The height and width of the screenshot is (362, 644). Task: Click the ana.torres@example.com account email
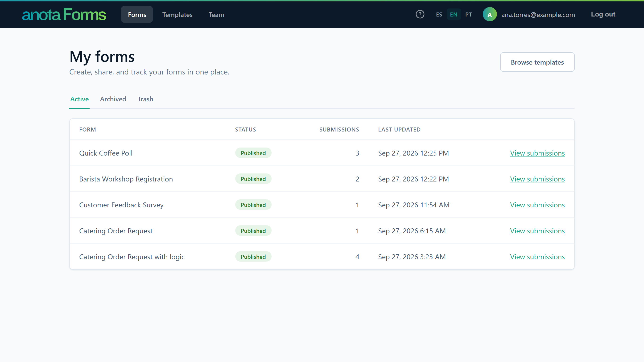pyautogui.click(x=538, y=15)
